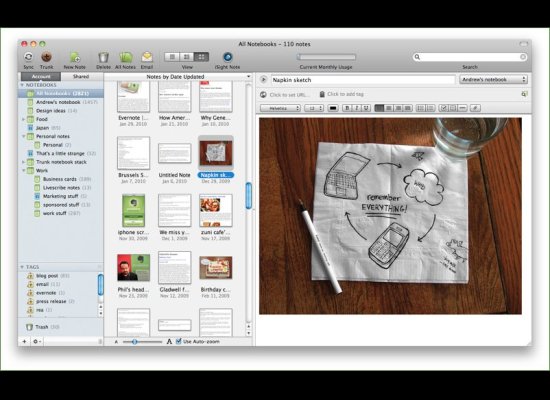Open the Trash icon in sidebar
The image size is (550, 400).
[x=30, y=327]
